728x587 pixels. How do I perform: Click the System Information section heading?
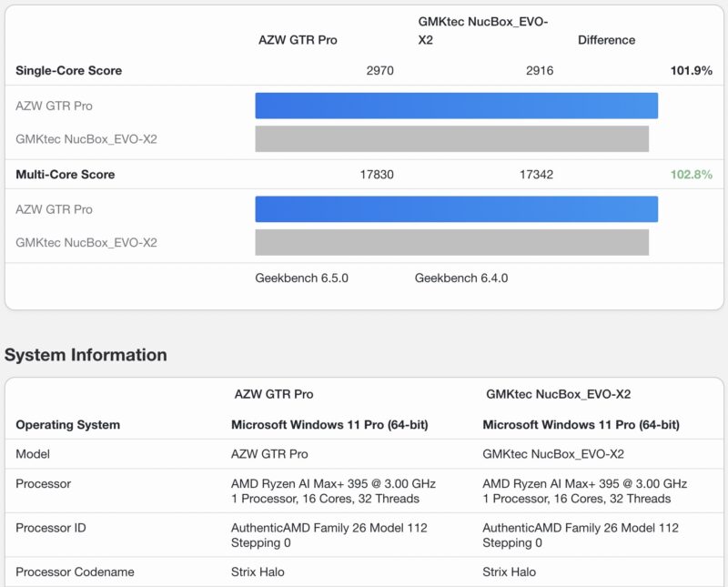point(85,355)
